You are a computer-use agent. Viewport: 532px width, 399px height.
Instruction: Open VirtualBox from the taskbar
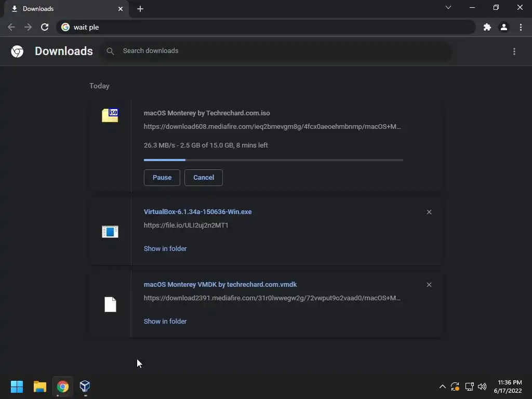click(85, 387)
